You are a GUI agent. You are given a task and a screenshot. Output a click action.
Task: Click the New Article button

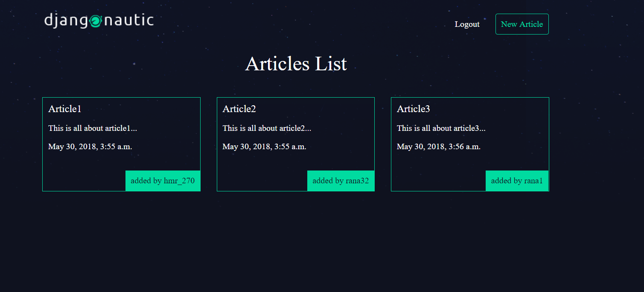[522, 24]
